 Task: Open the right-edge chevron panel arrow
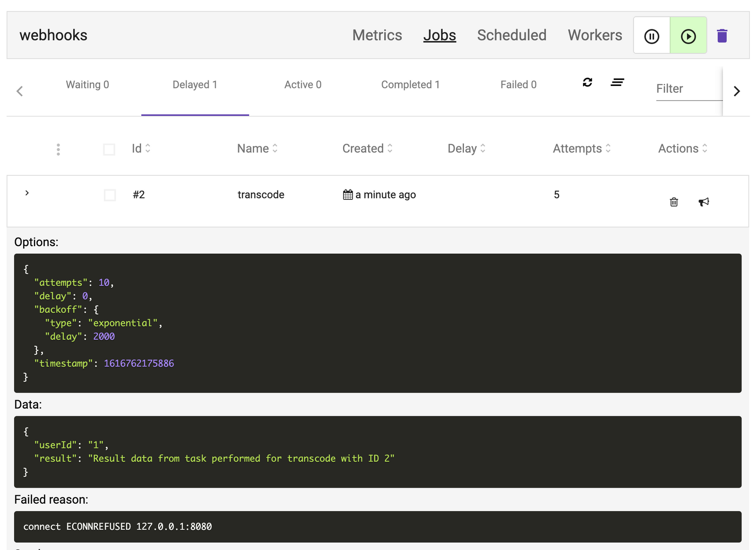[x=737, y=91]
